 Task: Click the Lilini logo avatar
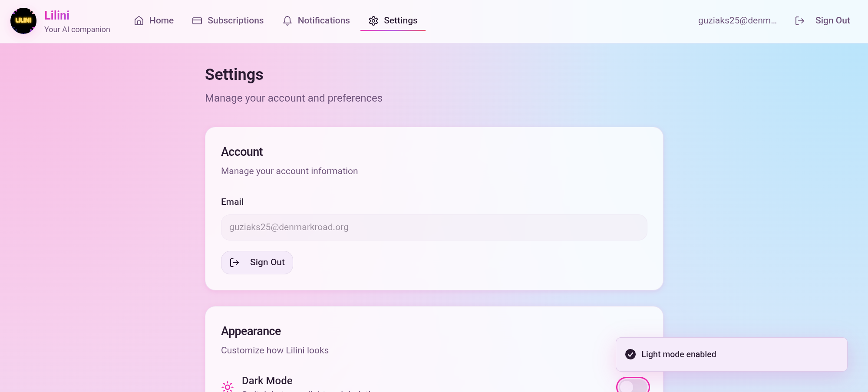click(23, 20)
